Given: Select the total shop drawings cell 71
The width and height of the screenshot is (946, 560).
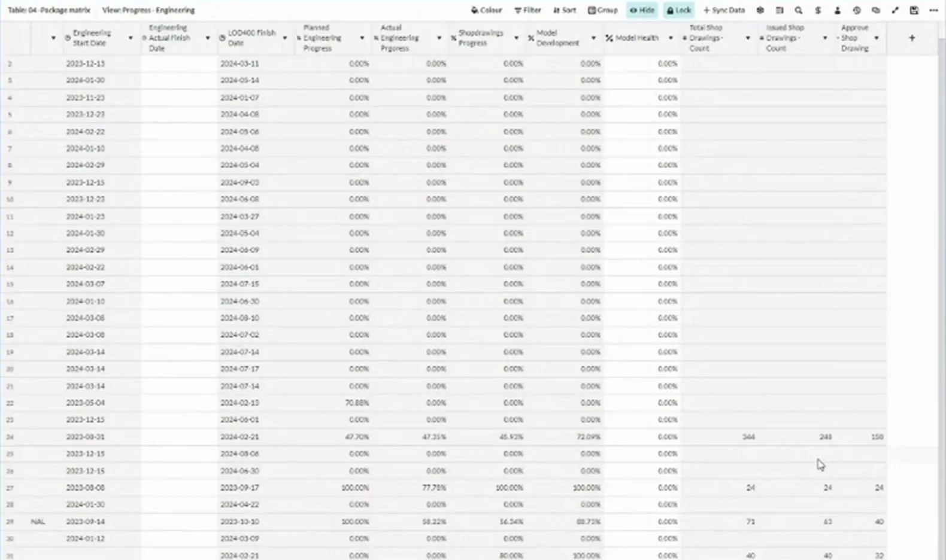Looking at the screenshot, I should coord(720,522).
